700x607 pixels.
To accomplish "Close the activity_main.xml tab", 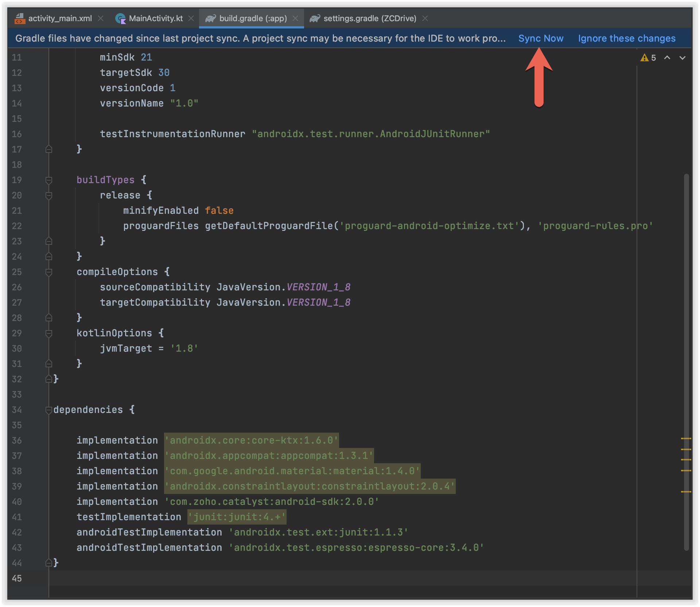I will coord(101,18).
